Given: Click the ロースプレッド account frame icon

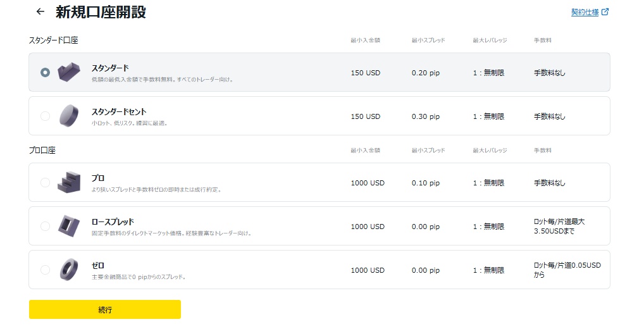Looking at the screenshot, I should coord(68,225).
